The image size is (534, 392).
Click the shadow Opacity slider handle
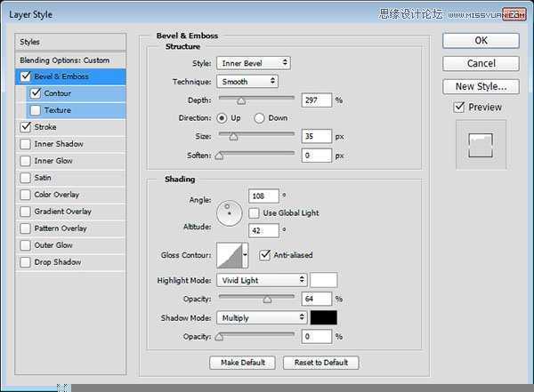[x=219, y=337]
